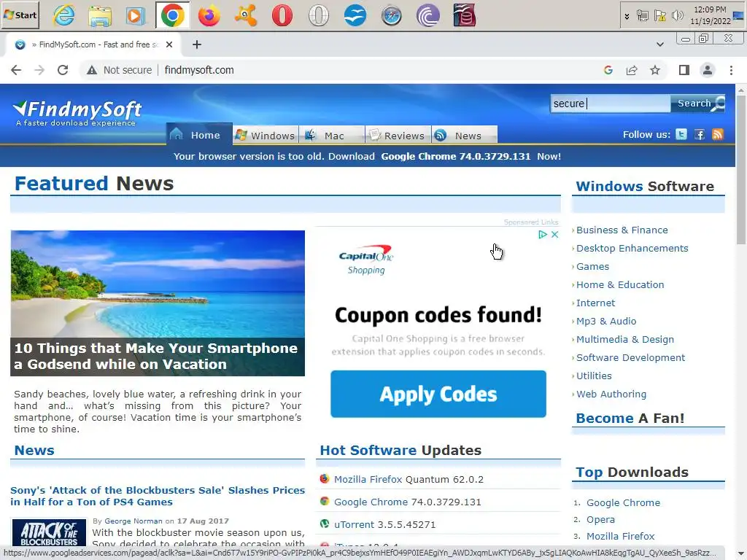The image size is (747, 560).
Task: Click the FindMySoft logo
Action: pos(77,113)
